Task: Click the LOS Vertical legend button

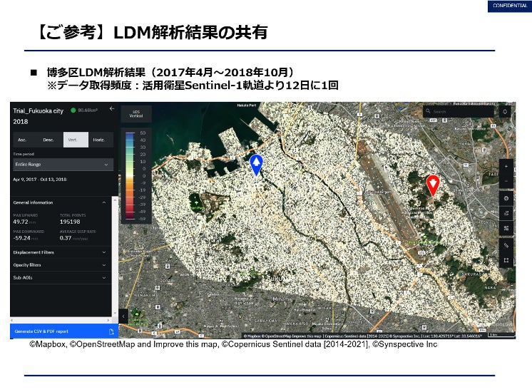Action: point(136,114)
